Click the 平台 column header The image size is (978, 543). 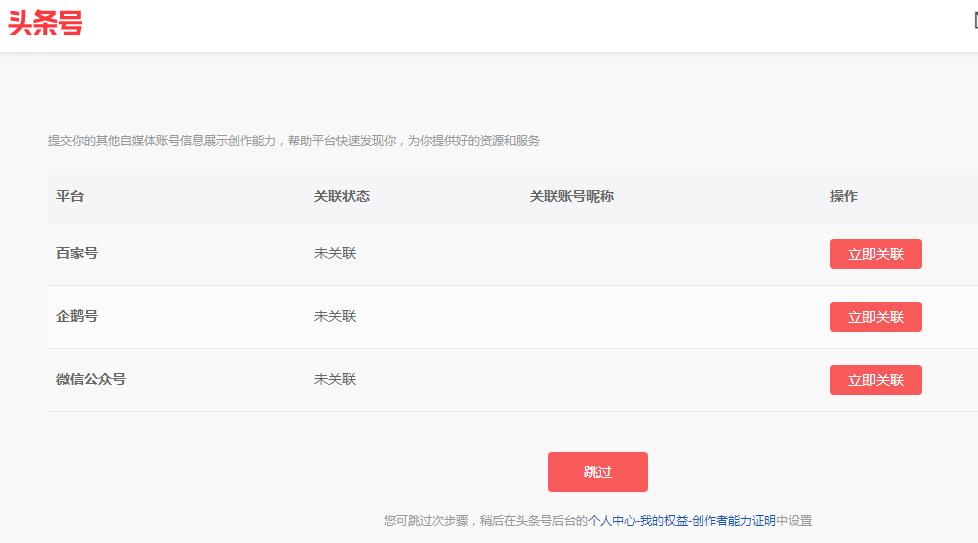click(x=70, y=196)
